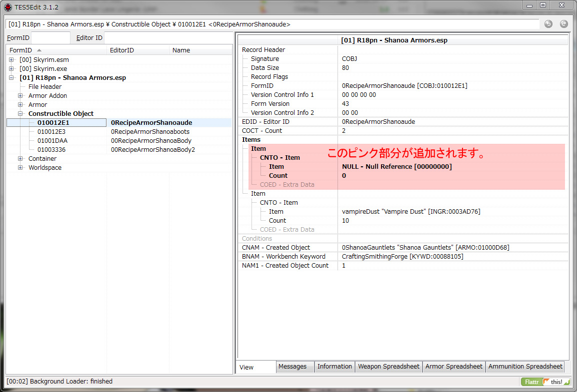Image resolution: width=577 pixels, height=392 pixels.
Task: Click the NAM1 Created Object Count value 1
Action: [x=343, y=266]
